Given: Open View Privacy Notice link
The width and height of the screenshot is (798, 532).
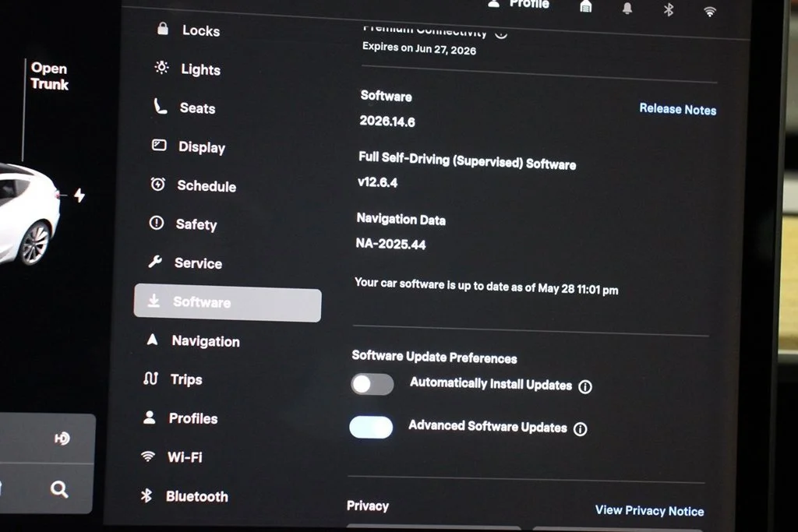Looking at the screenshot, I should point(649,511).
